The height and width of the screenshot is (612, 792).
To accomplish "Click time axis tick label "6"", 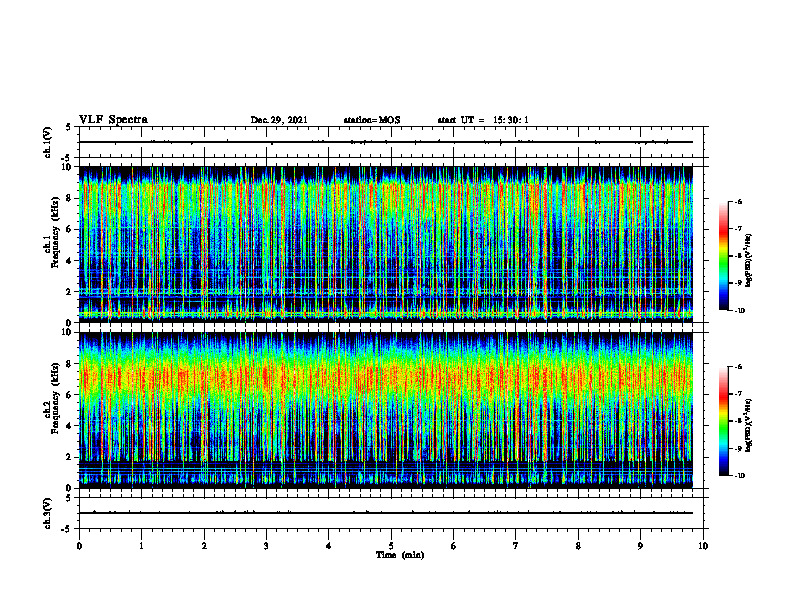I will point(454,546).
